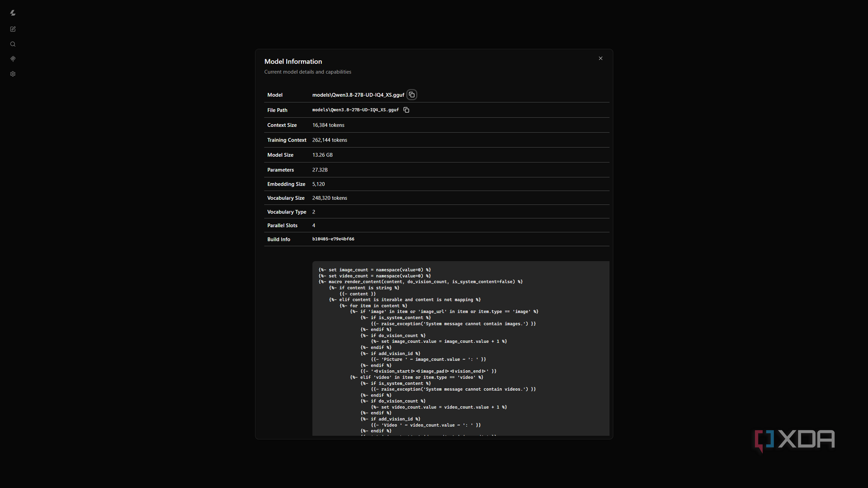
Task: Start a new chat with the pencil icon
Action: (13, 29)
